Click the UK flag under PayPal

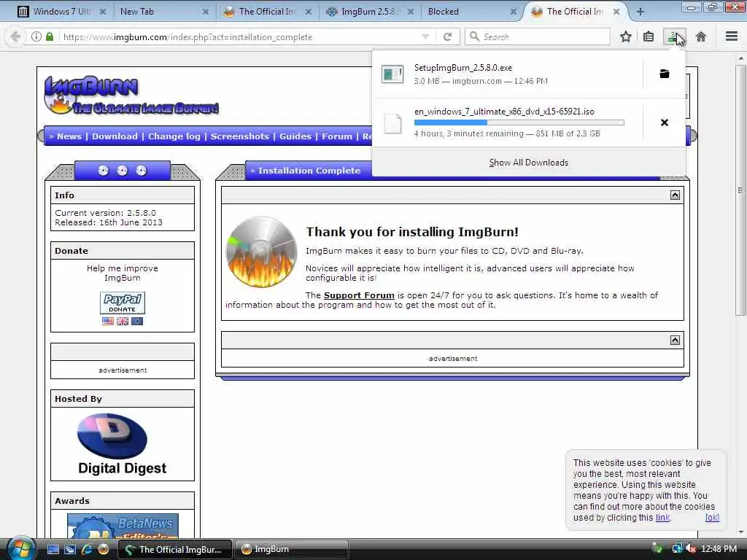[x=123, y=321]
